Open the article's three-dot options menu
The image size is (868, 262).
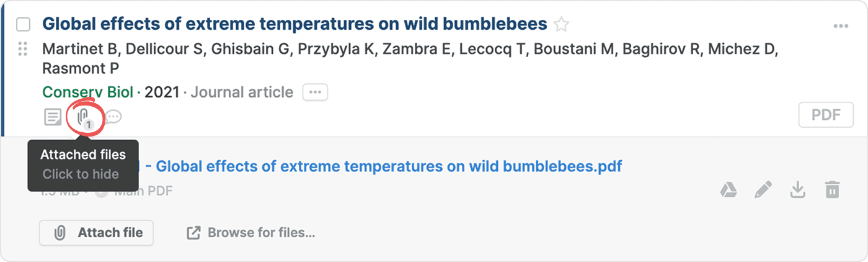tap(841, 26)
